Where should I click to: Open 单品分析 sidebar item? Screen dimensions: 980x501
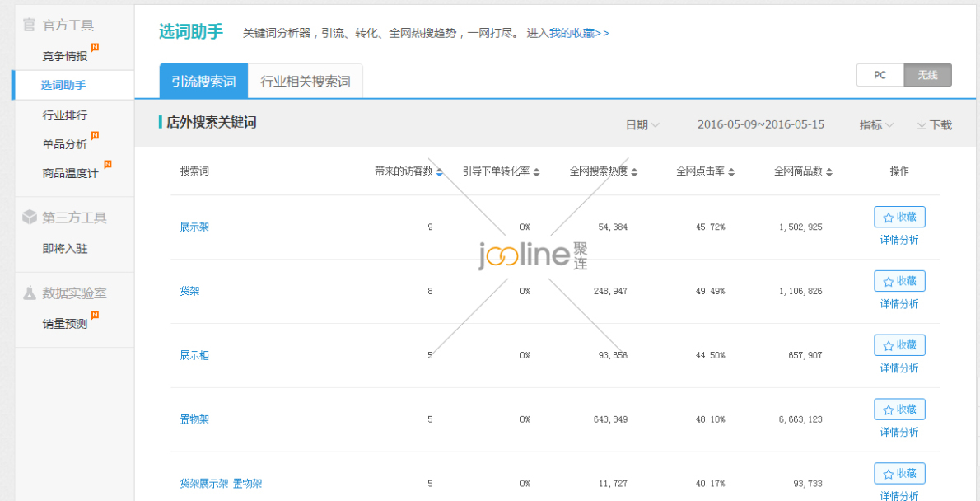pyautogui.click(x=65, y=144)
